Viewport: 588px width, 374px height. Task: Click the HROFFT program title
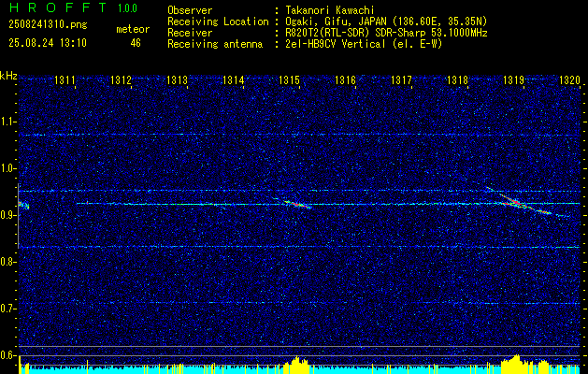pyautogui.click(x=59, y=7)
